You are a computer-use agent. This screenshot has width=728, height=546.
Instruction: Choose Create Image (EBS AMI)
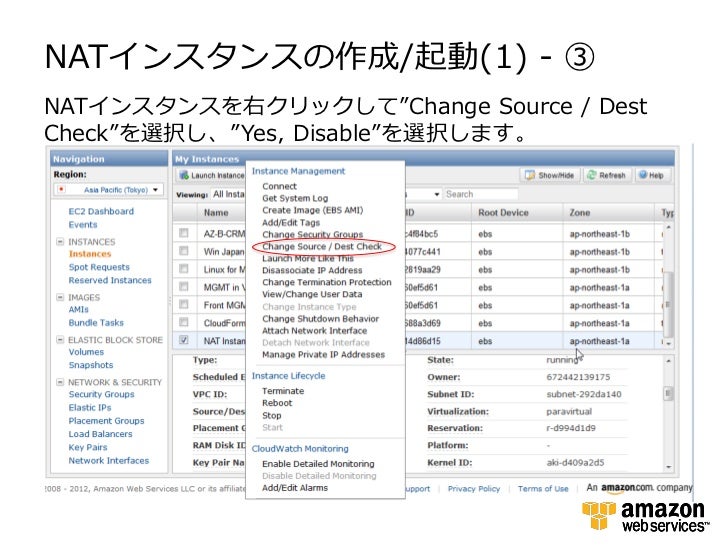(x=312, y=210)
